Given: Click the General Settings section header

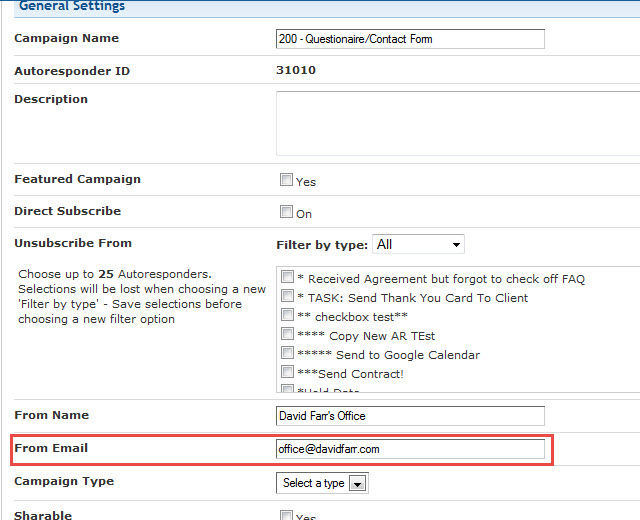Looking at the screenshot, I should (x=72, y=6).
